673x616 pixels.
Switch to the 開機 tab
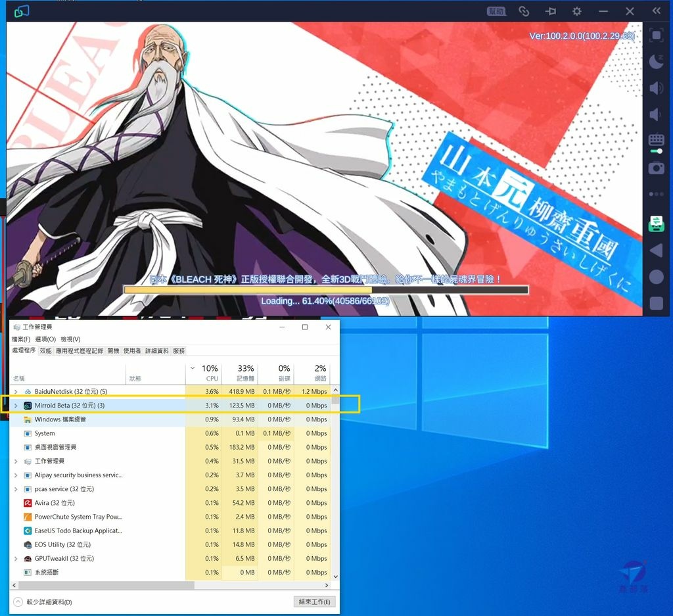point(113,350)
